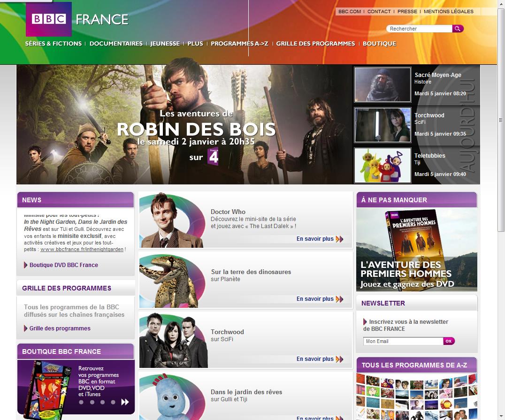Viewport: 505px width, 420px height.
Task: Open Programmes A->Z menu
Action: tap(240, 44)
